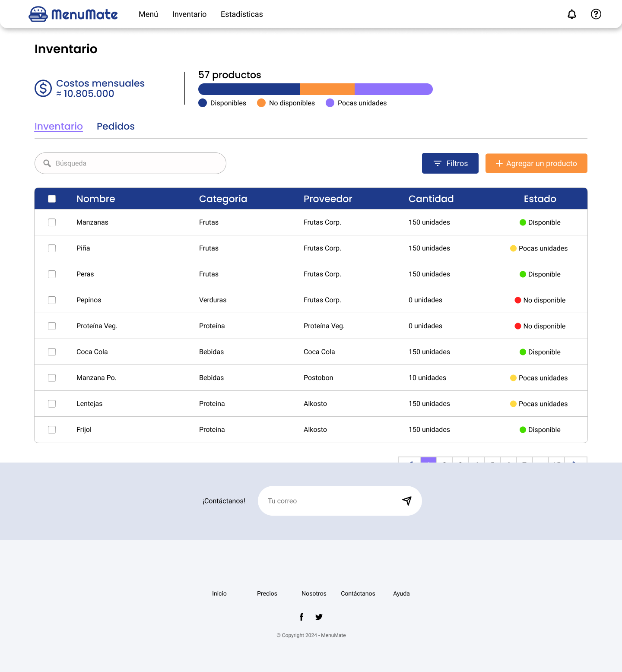Image resolution: width=622 pixels, height=672 pixels.
Task: Open the Twitter icon in footer
Action: tap(319, 617)
